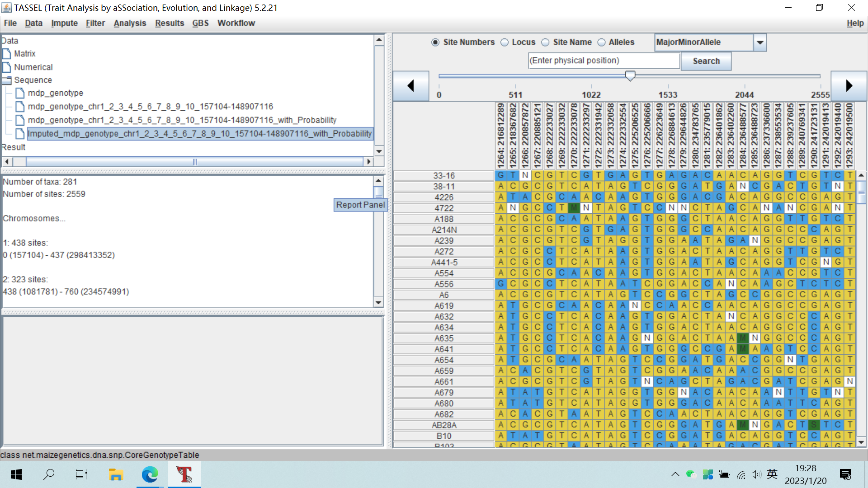Open the Impute menu
The height and width of the screenshot is (488, 868).
(64, 23)
